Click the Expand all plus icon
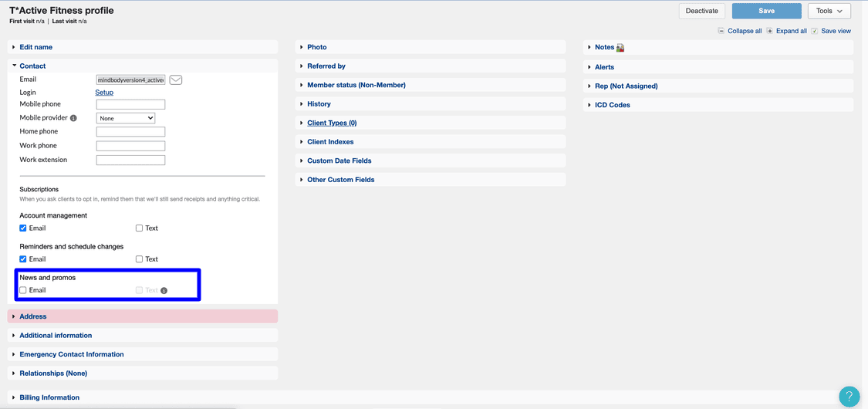 (x=769, y=31)
